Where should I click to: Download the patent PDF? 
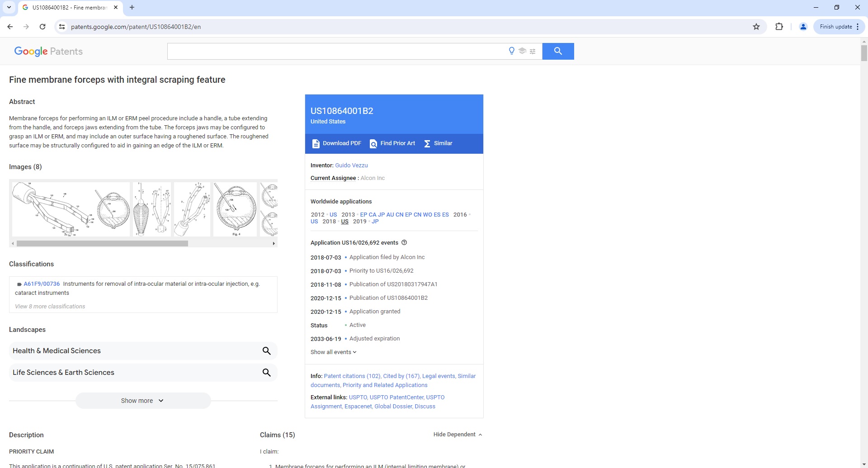pos(336,143)
